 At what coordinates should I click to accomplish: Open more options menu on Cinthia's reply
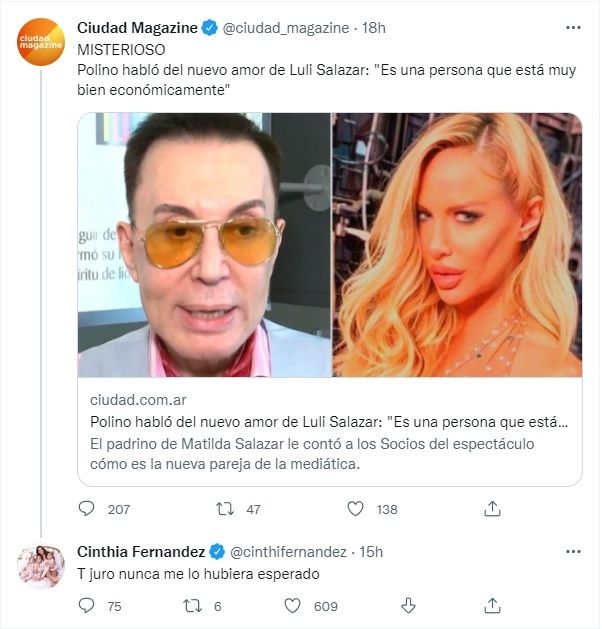573,551
